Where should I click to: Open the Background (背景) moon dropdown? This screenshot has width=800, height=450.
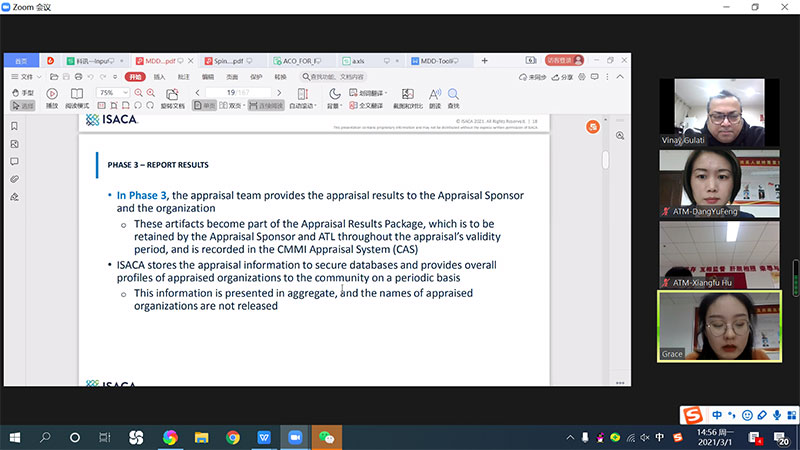[334, 98]
